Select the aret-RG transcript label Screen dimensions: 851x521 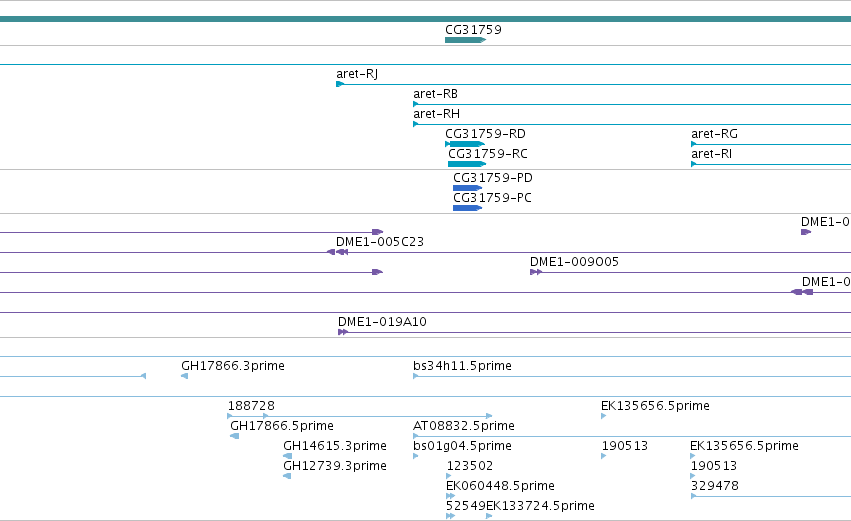pos(714,134)
